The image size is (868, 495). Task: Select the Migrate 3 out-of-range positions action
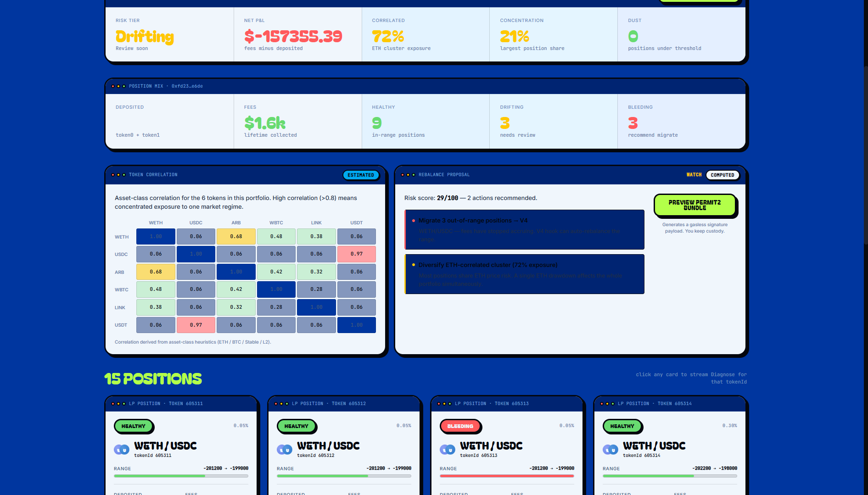(x=525, y=229)
